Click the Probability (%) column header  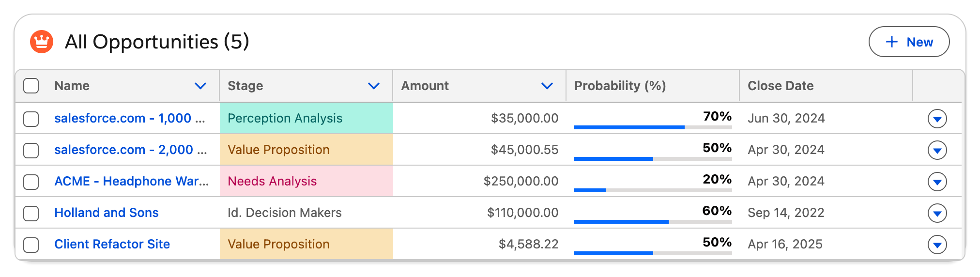(620, 86)
